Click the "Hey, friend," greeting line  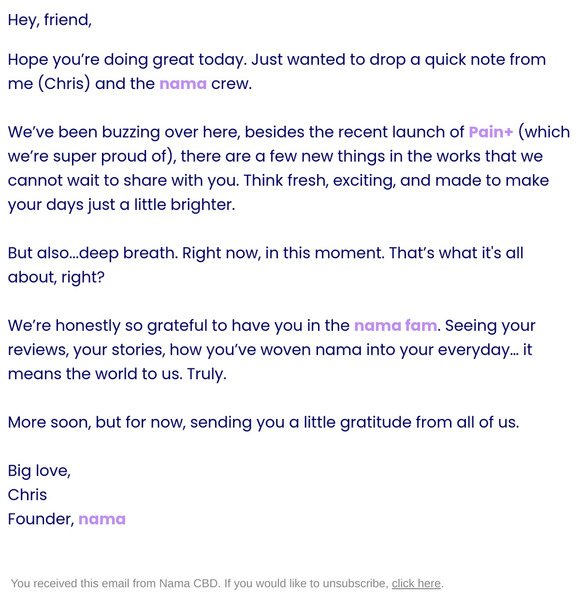pyautogui.click(x=50, y=20)
